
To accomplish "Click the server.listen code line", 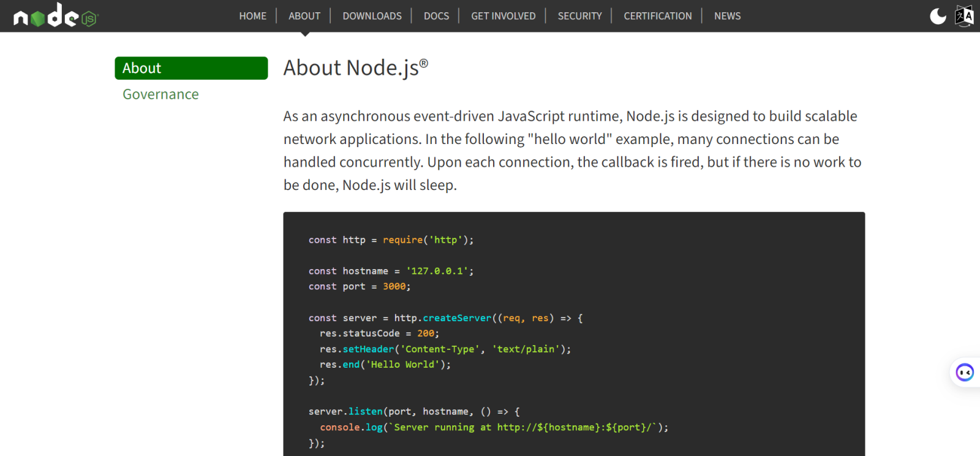I will [x=414, y=412].
